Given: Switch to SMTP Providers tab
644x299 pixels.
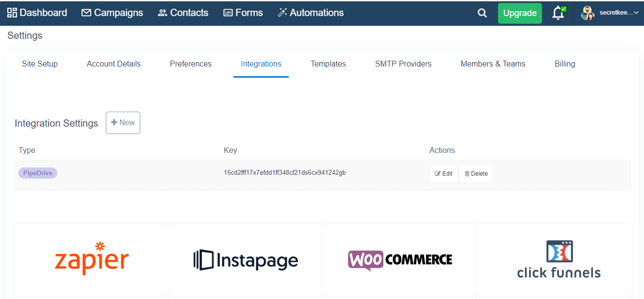Looking at the screenshot, I should [x=403, y=64].
